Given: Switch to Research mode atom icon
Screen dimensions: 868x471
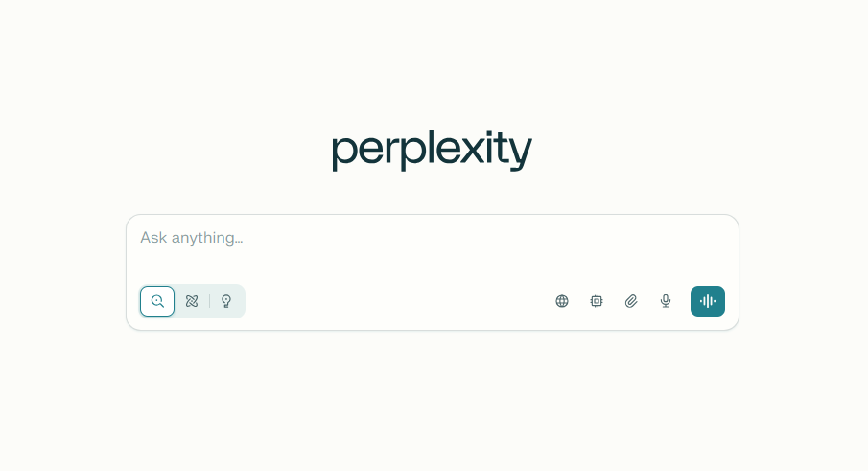Looking at the screenshot, I should click(x=192, y=301).
